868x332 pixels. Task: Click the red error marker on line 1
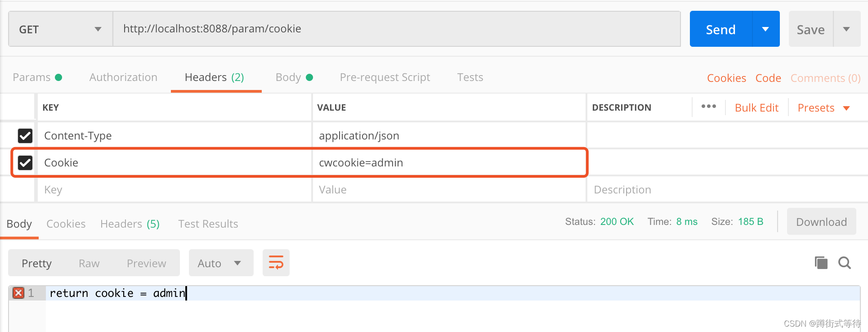[x=18, y=293]
